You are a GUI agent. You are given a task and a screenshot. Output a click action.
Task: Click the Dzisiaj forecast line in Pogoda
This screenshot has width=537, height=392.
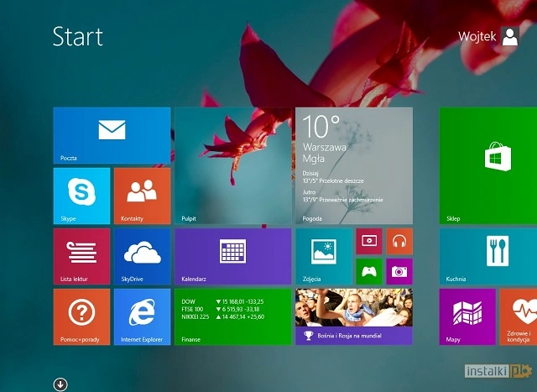[333, 177]
